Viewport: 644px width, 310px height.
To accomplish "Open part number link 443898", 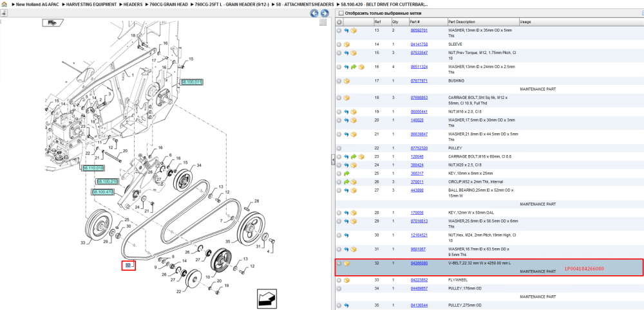I will pyautogui.click(x=417, y=190).
